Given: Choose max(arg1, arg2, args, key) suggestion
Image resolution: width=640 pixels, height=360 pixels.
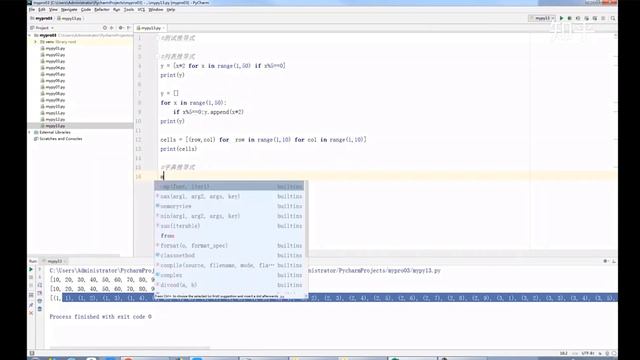Looking at the screenshot, I should click(x=229, y=196).
